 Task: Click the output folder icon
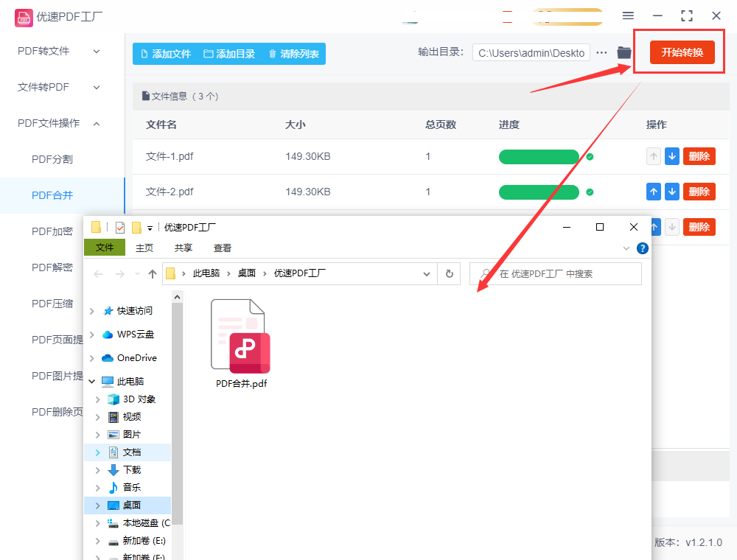point(624,52)
